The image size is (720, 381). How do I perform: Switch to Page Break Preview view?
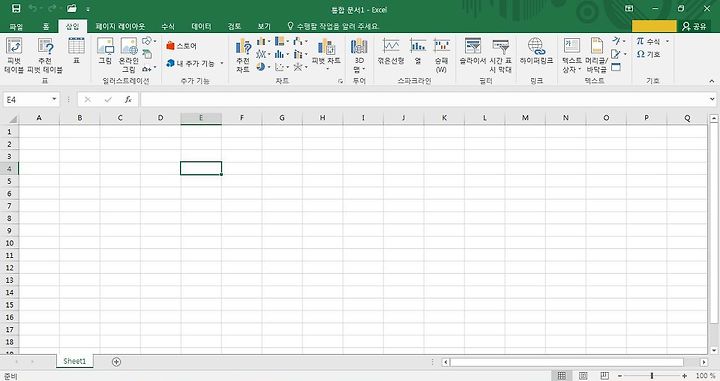605,375
